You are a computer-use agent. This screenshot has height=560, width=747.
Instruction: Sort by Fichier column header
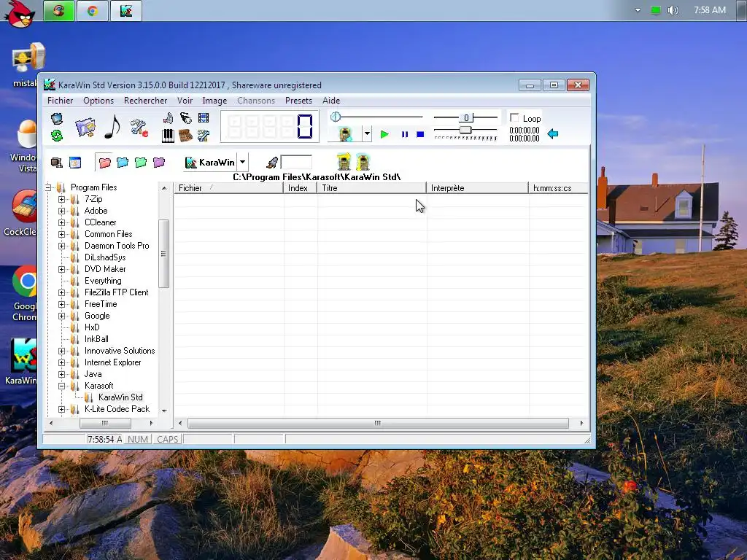tap(228, 188)
